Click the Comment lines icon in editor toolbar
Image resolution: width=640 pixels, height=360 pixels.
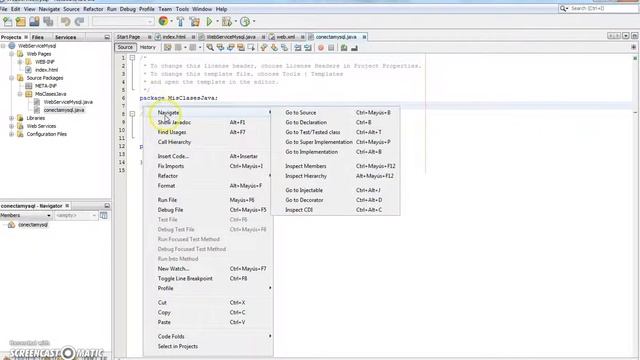coord(344,48)
